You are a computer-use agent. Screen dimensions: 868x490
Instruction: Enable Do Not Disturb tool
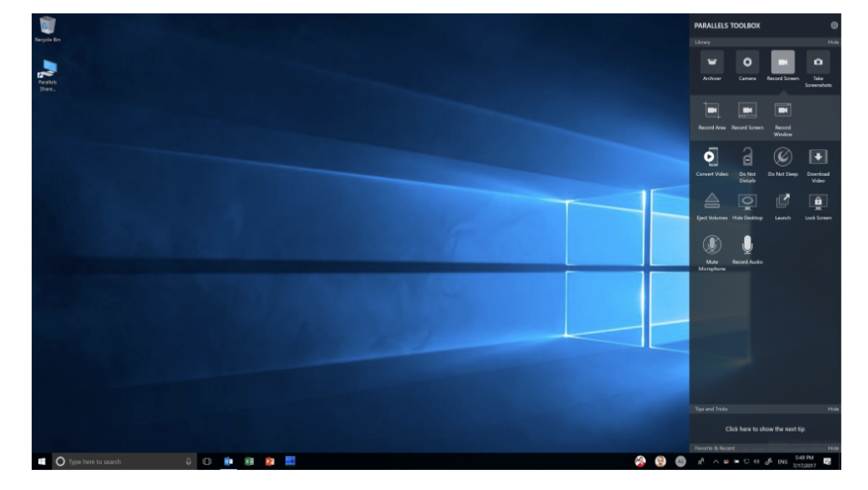pyautogui.click(x=747, y=165)
